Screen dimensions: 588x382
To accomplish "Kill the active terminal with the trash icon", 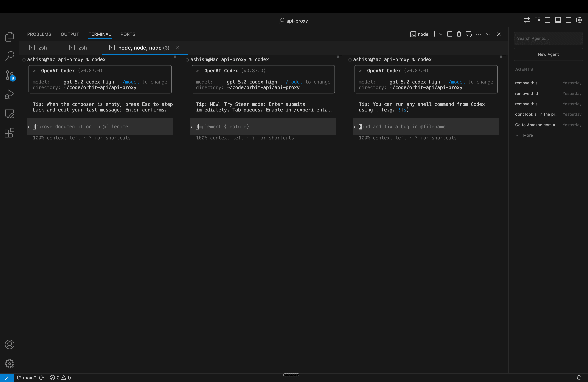I will (x=459, y=34).
